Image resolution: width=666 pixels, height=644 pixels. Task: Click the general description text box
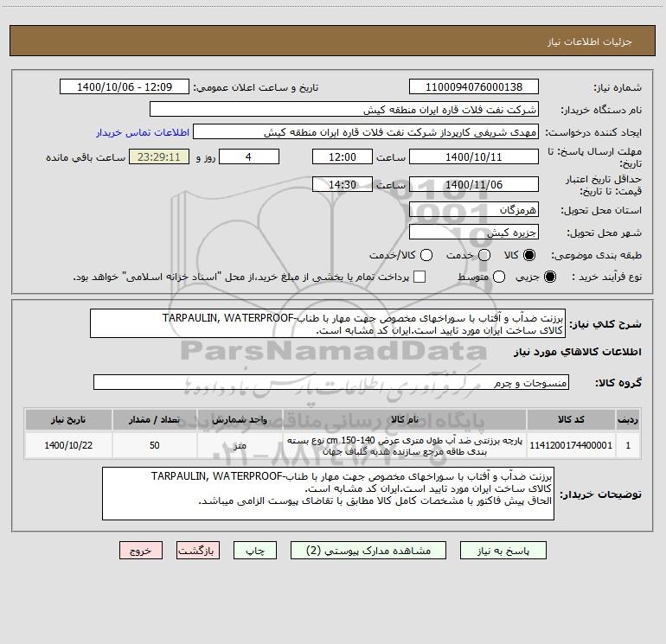[x=328, y=323]
